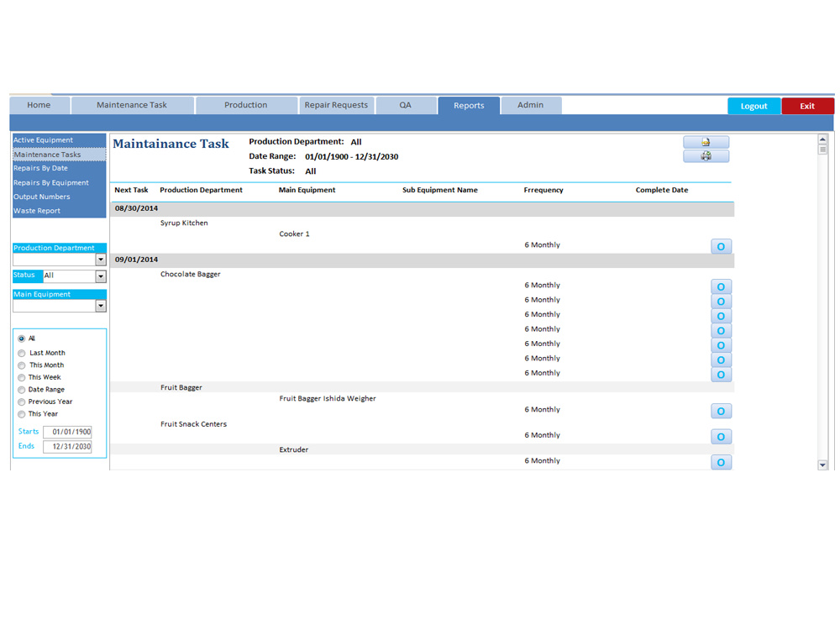Expand the Status dropdown arrow
Image resolution: width=840 pixels, height=630 pixels.
pyautogui.click(x=101, y=276)
